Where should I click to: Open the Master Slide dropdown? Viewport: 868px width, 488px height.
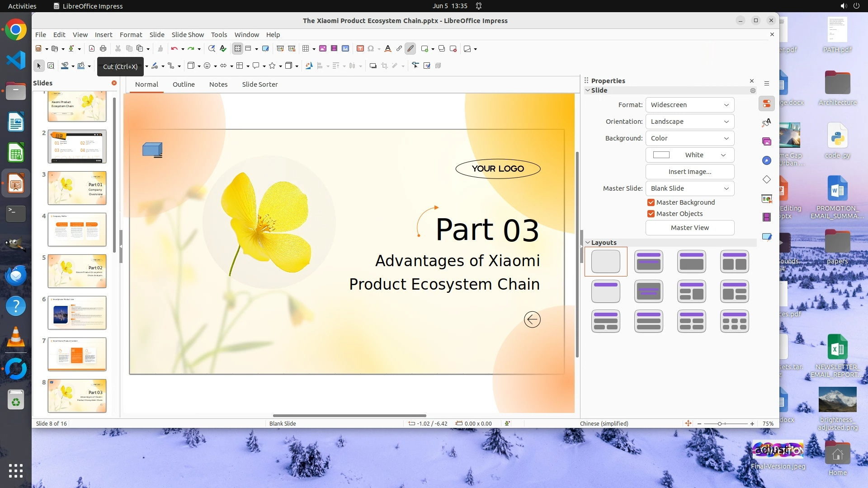(689, 188)
